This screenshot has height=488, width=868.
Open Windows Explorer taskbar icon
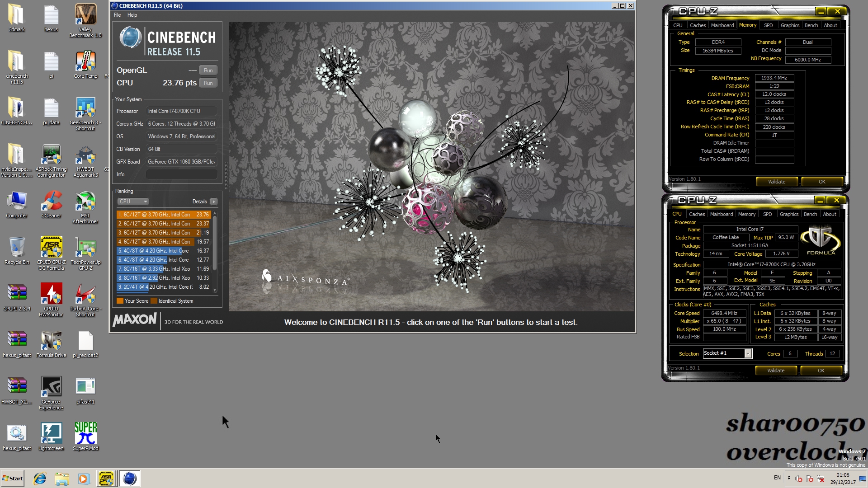point(62,479)
